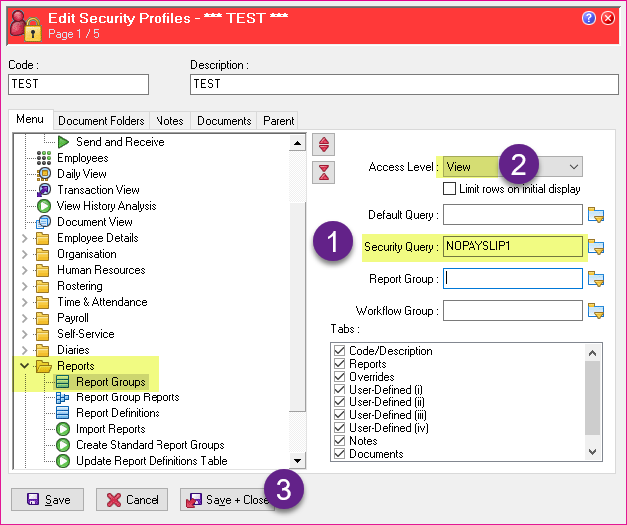The height and width of the screenshot is (525, 627).
Task: Click the red hourglass collapse icon
Action: tap(324, 172)
